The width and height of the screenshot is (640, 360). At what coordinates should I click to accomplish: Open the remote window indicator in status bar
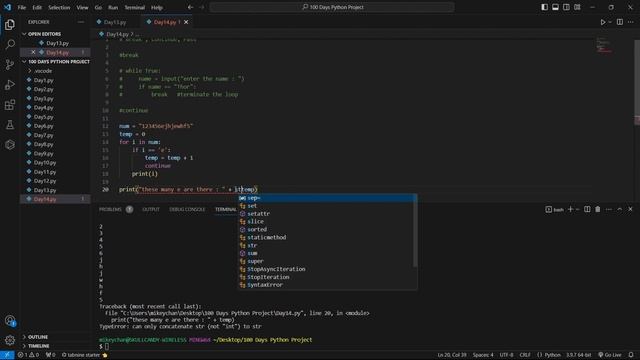[7, 355]
